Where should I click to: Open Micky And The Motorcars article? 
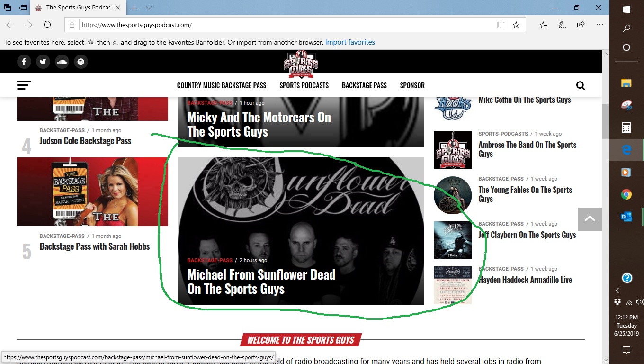coord(259,125)
